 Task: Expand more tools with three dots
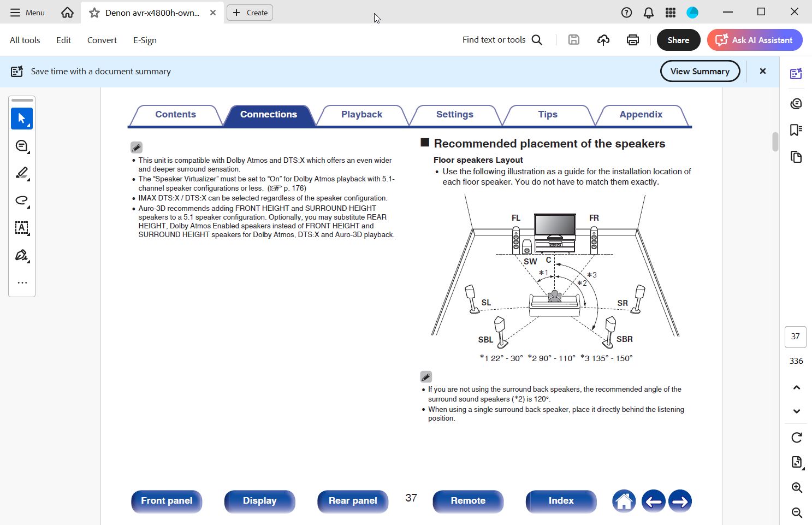click(22, 283)
